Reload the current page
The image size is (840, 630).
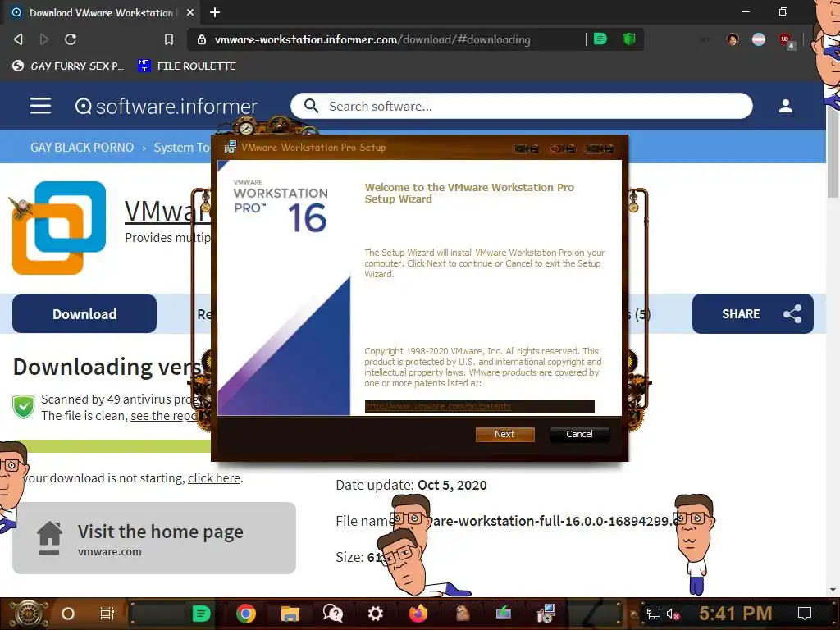pyautogui.click(x=71, y=39)
